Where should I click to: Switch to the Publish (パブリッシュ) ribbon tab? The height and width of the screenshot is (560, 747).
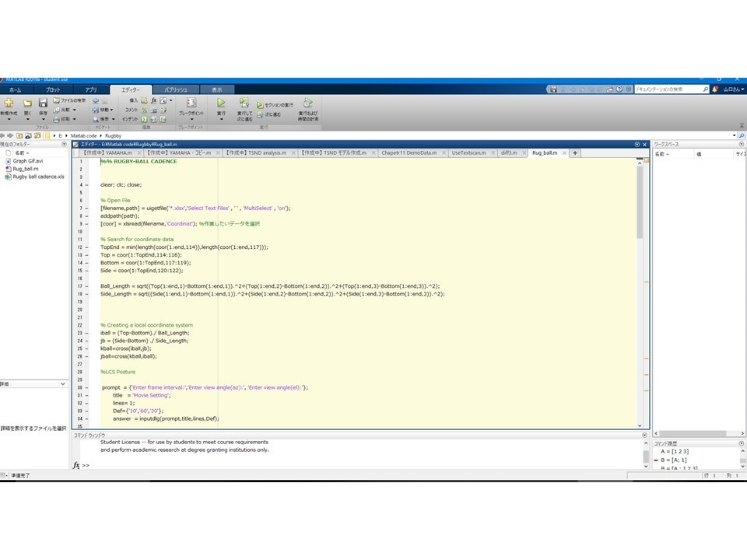tap(176, 89)
